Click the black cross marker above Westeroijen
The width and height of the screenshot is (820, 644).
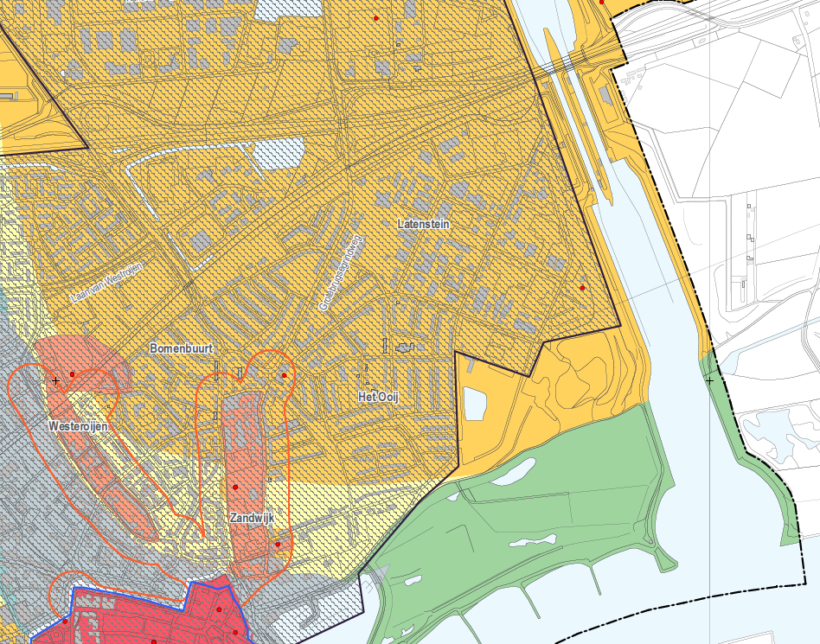[56, 379]
